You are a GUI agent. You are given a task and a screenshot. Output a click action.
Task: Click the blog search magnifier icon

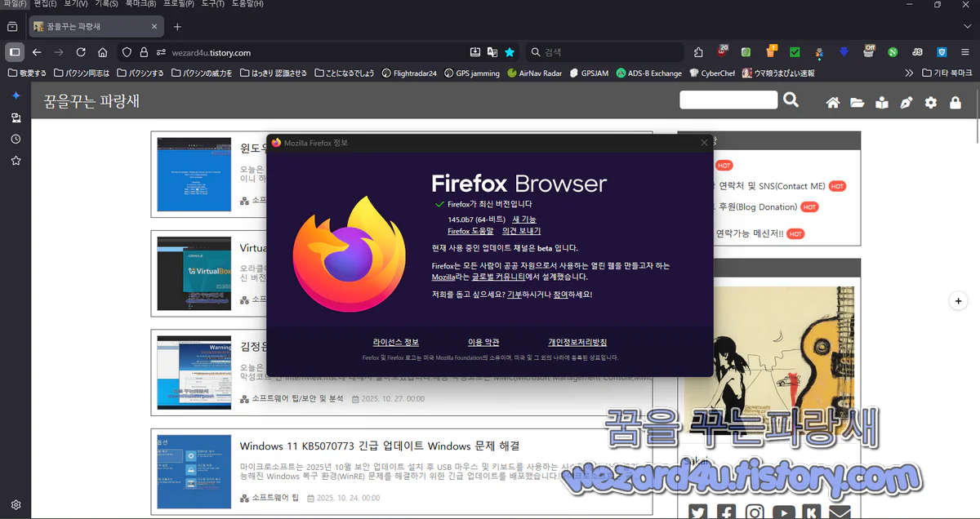coord(791,100)
